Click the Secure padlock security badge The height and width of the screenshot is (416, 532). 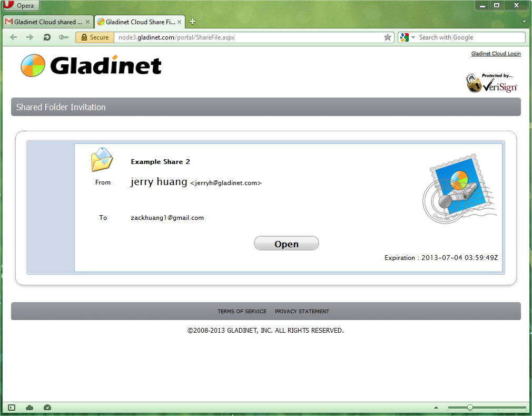[95, 37]
